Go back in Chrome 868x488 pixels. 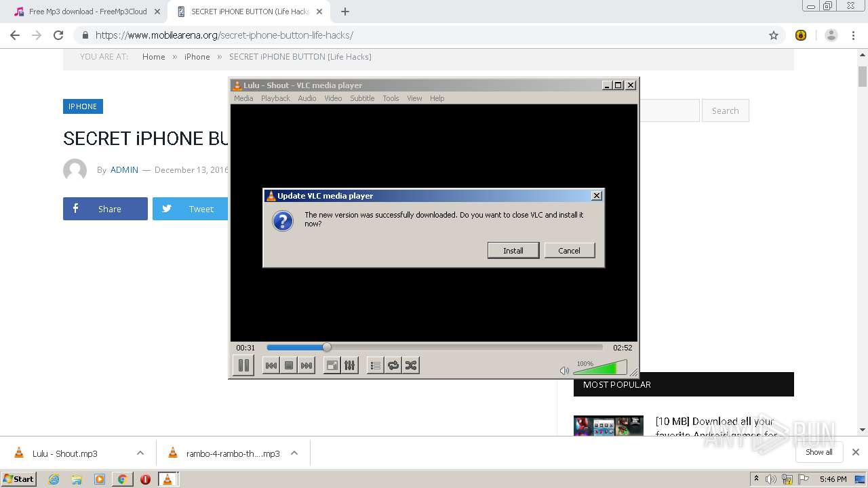point(15,35)
